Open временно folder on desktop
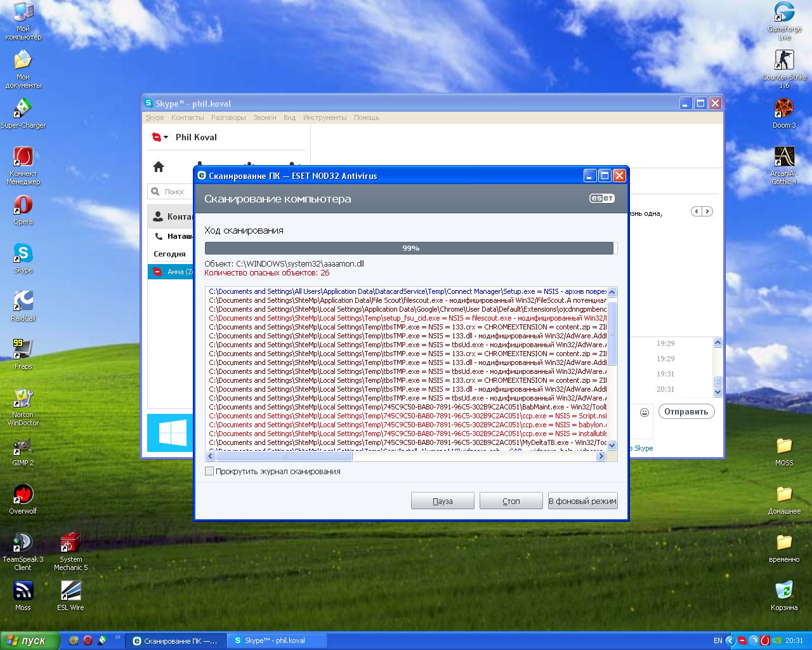The height and width of the screenshot is (650, 812). [785, 548]
